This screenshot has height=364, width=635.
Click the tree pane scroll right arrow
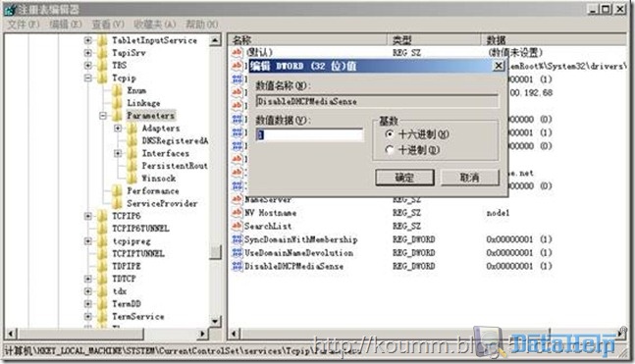[x=202, y=334]
